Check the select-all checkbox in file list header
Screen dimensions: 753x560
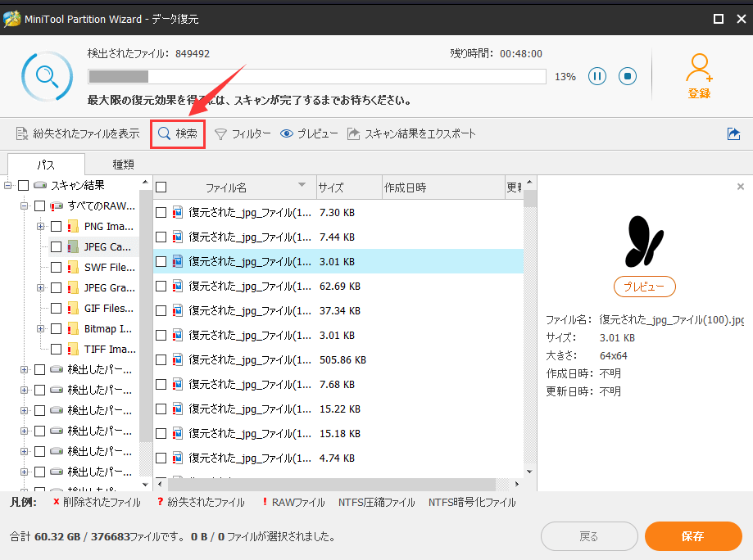point(161,187)
